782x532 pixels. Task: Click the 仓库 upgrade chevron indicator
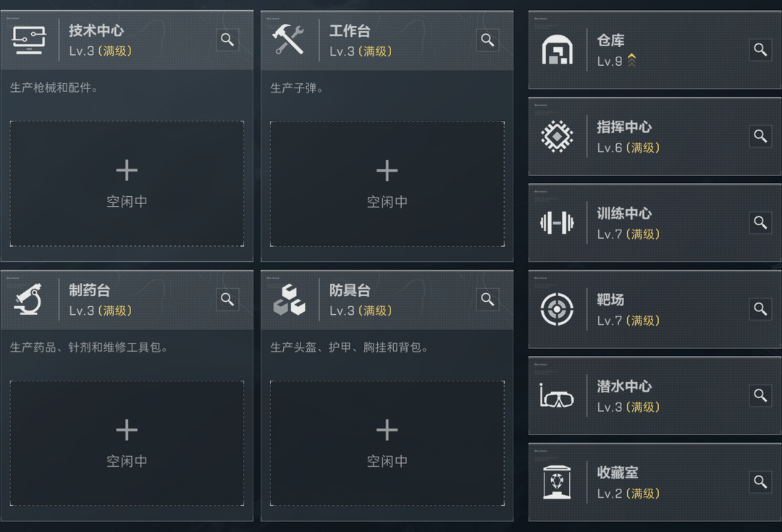point(632,61)
